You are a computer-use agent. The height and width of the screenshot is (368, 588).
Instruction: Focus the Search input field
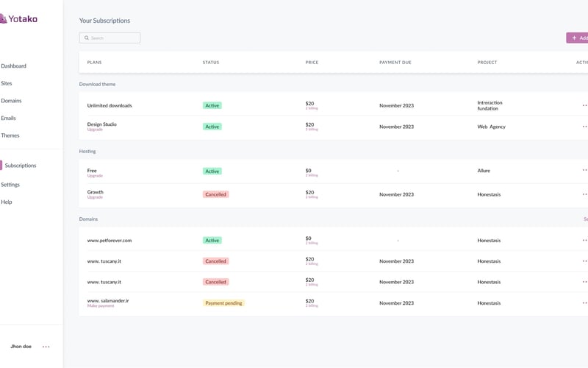pyautogui.click(x=114, y=38)
